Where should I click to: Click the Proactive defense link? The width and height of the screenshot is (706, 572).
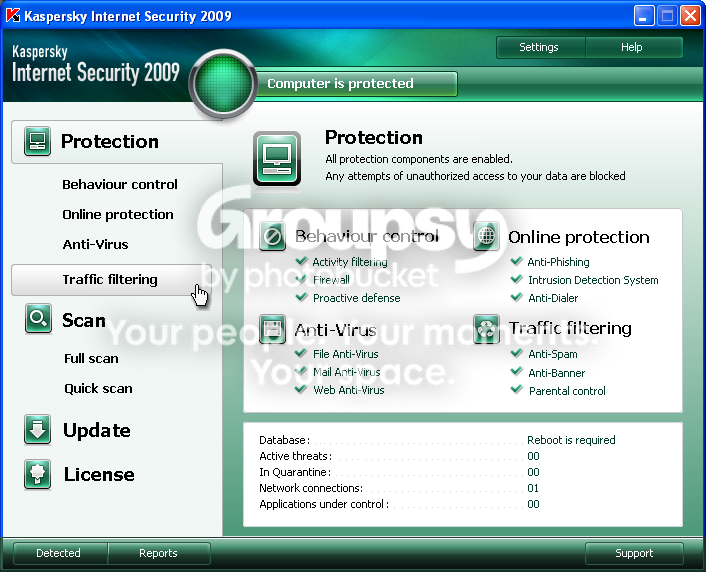click(356, 298)
